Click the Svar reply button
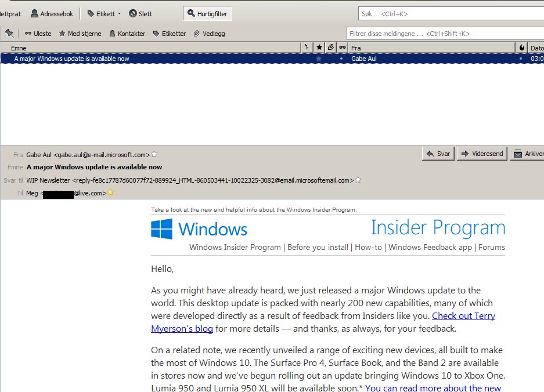 [438, 154]
